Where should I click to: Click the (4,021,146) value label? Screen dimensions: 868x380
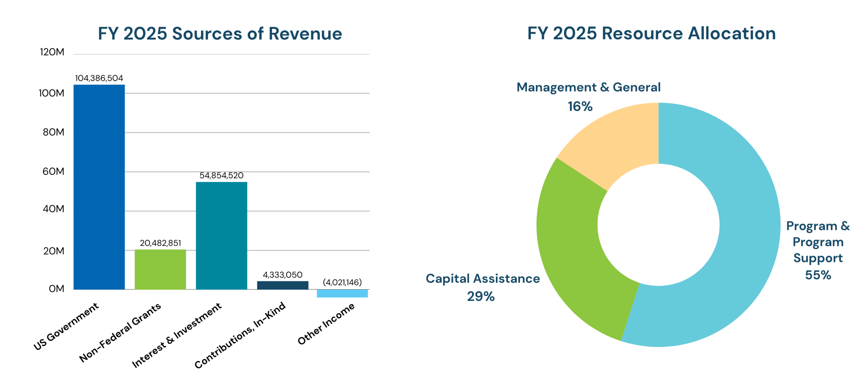click(342, 282)
